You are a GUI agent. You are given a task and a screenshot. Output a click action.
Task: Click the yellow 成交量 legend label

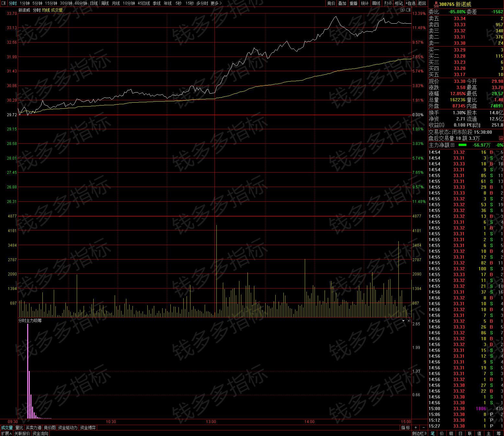click(57, 10)
